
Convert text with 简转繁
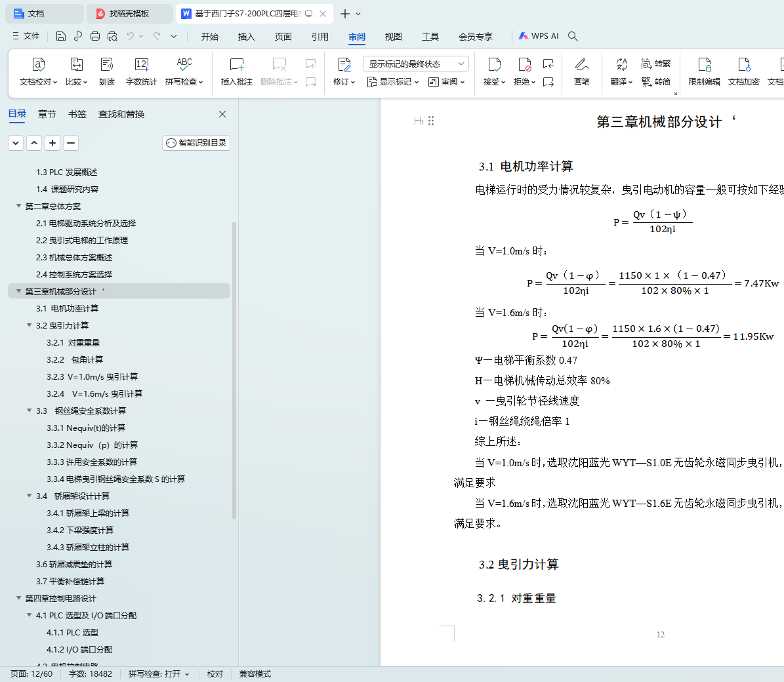pos(655,64)
